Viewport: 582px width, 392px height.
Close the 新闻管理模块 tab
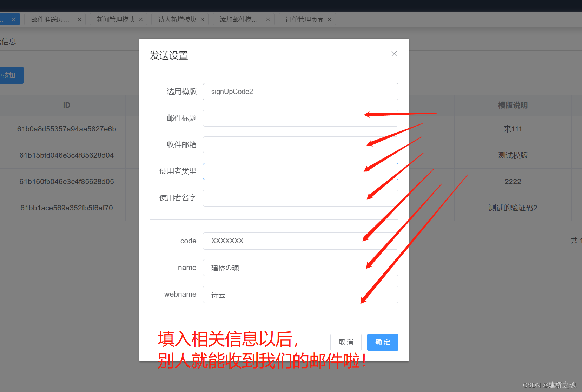coord(141,20)
